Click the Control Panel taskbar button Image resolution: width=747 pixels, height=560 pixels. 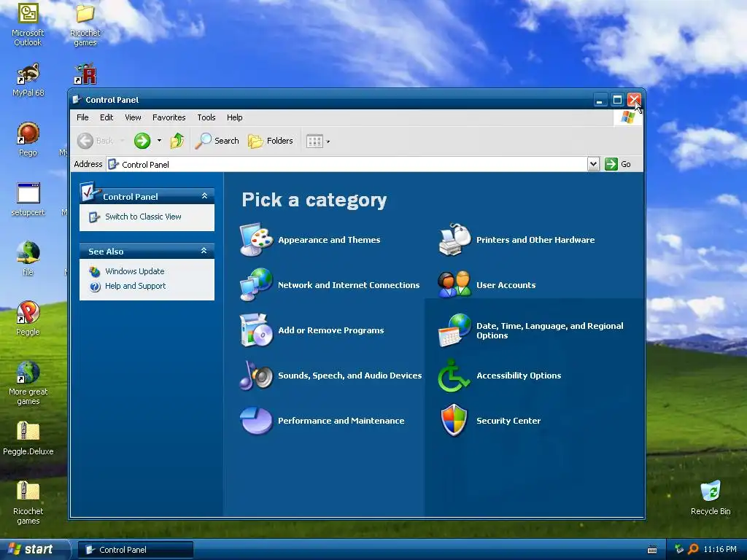(136, 550)
